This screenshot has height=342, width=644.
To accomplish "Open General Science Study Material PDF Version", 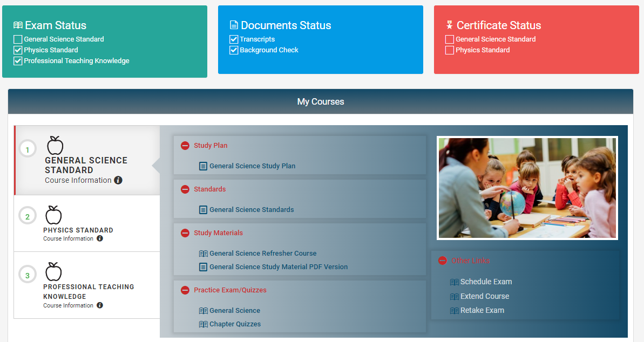I will pyautogui.click(x=279, y=266).
